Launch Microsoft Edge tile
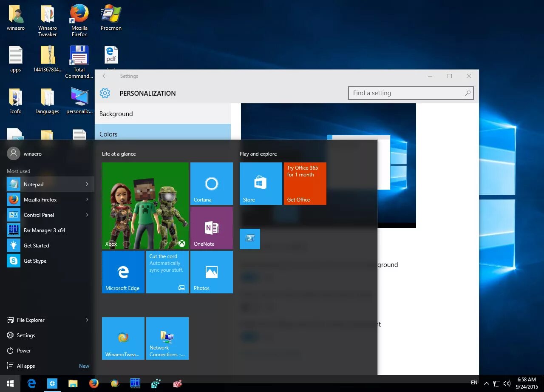This screenshot has width=544, height=392. (x=123, y=272)
